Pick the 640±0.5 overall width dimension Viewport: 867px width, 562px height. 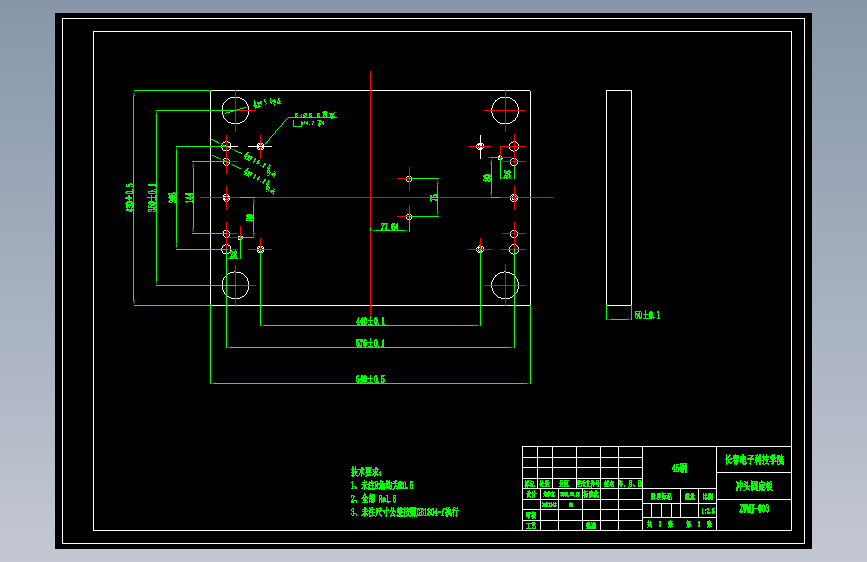pyautogui.click(x=370, y=379)
